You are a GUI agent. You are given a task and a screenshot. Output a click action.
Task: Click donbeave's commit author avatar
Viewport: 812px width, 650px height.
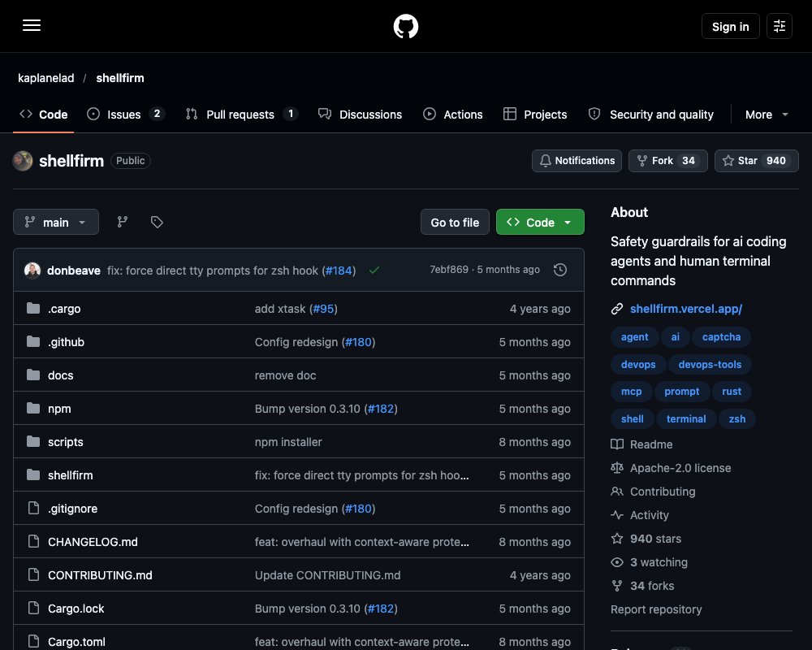[x=32, y=270]
